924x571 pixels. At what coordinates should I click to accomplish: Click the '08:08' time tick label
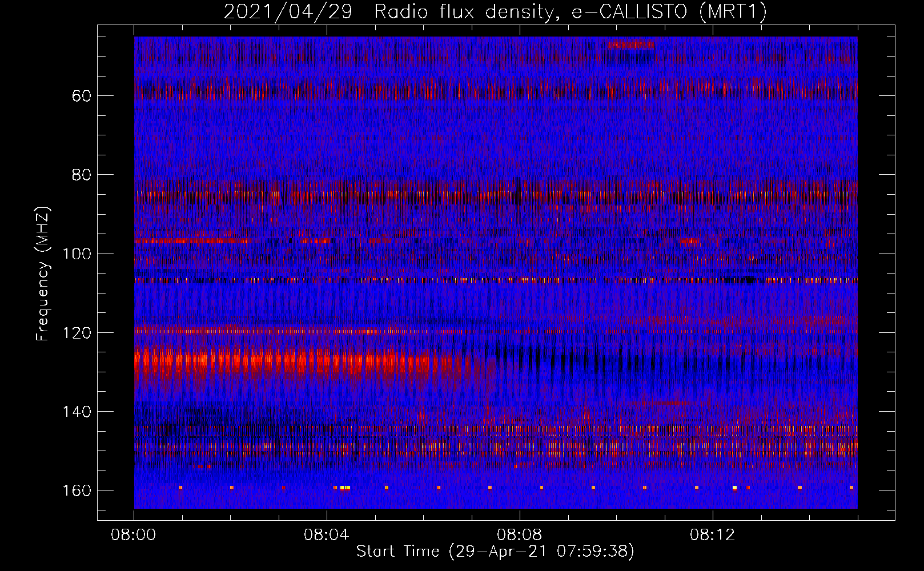coord(520,535)
